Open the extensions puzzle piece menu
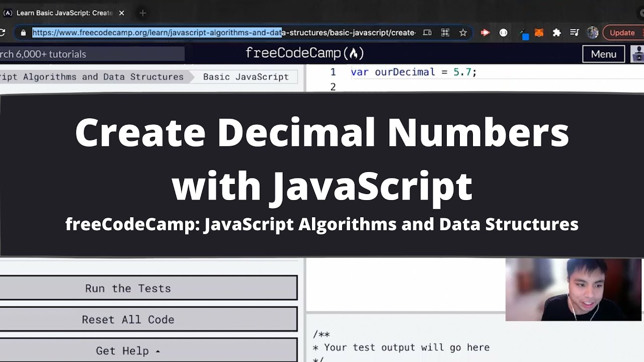 (556, 33)
